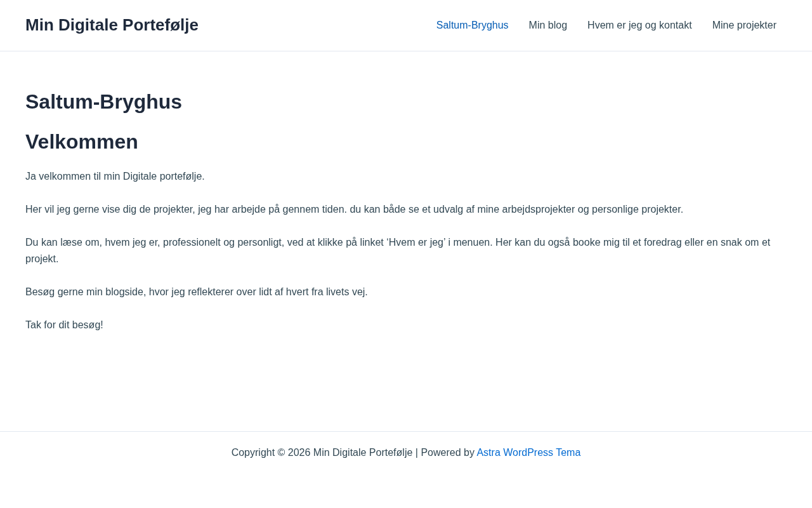Follow the Astra WordPress Tema link

coord(528,453)
